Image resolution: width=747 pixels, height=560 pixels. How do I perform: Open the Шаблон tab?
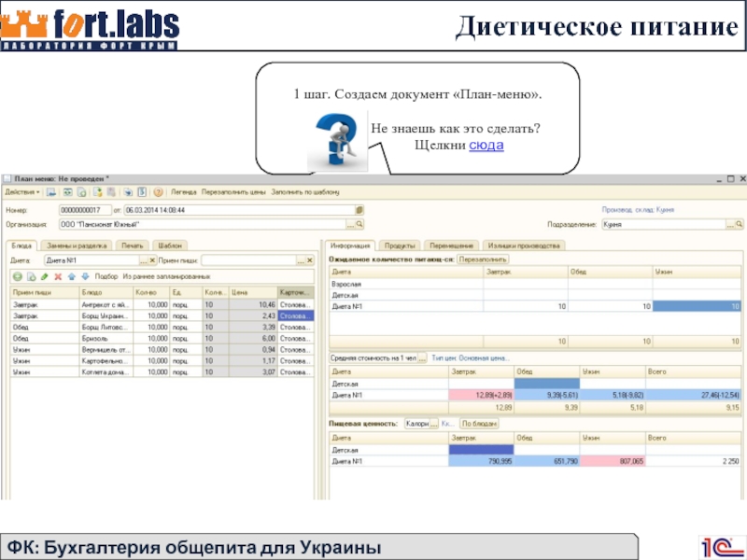(x=170, y=245)
